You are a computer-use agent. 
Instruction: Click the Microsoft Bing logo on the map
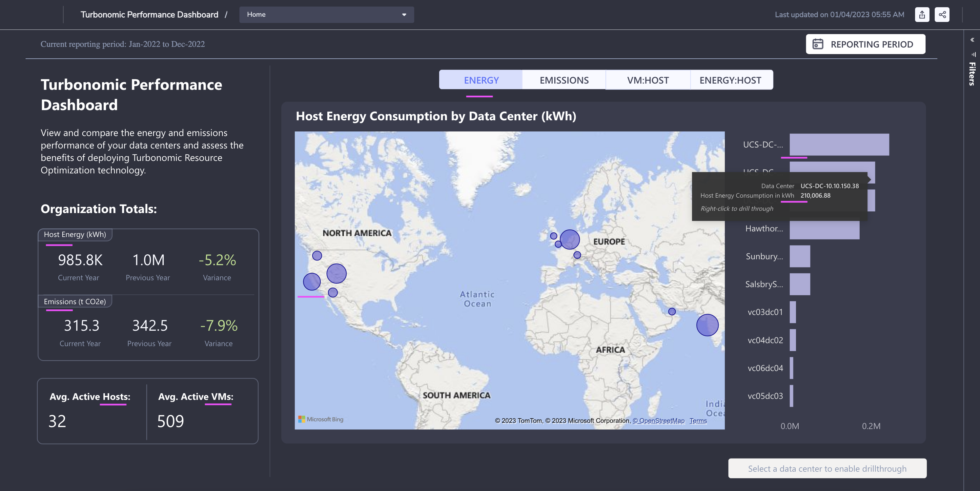click(321, 419)
